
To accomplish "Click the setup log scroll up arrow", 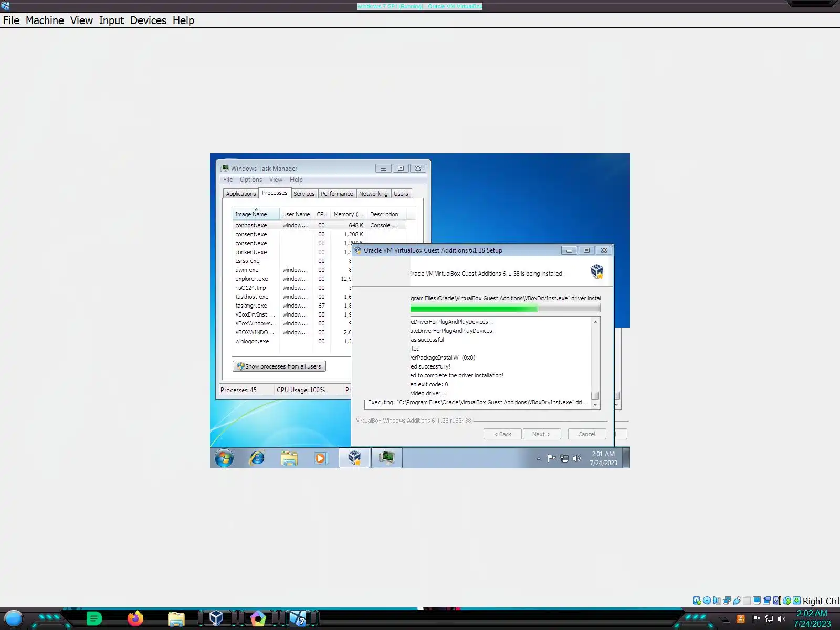I will (x=595, y=321).
